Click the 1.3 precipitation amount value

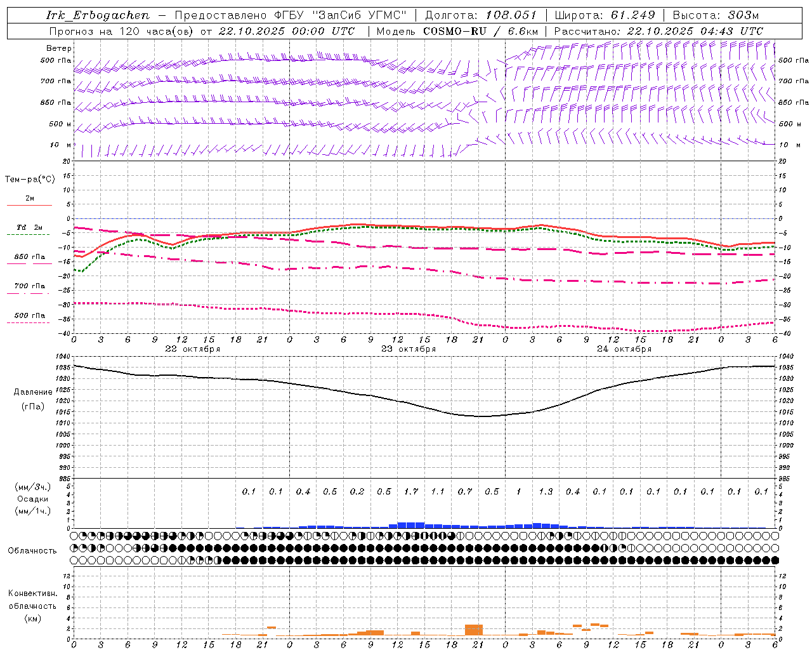pyautogui.click(x=546, y=491)
